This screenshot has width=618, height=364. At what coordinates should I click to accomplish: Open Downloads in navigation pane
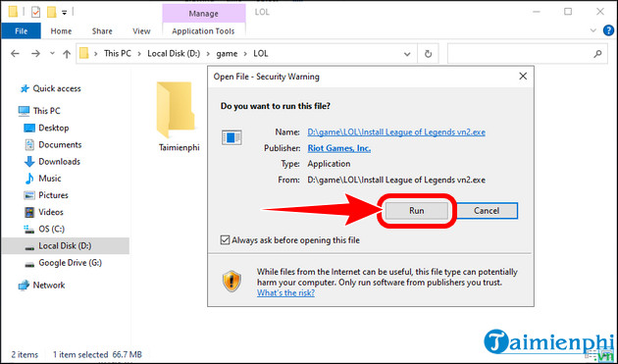coord(59,162)
